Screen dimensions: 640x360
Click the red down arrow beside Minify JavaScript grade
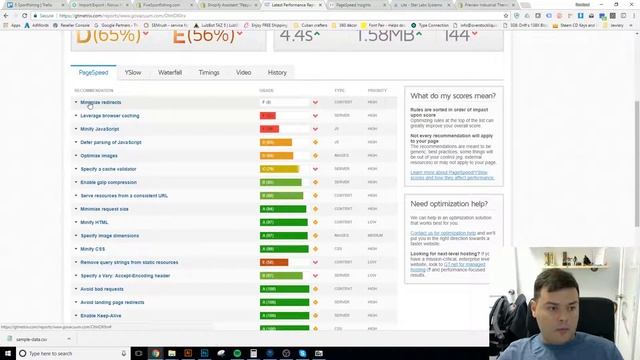(315, 129)
